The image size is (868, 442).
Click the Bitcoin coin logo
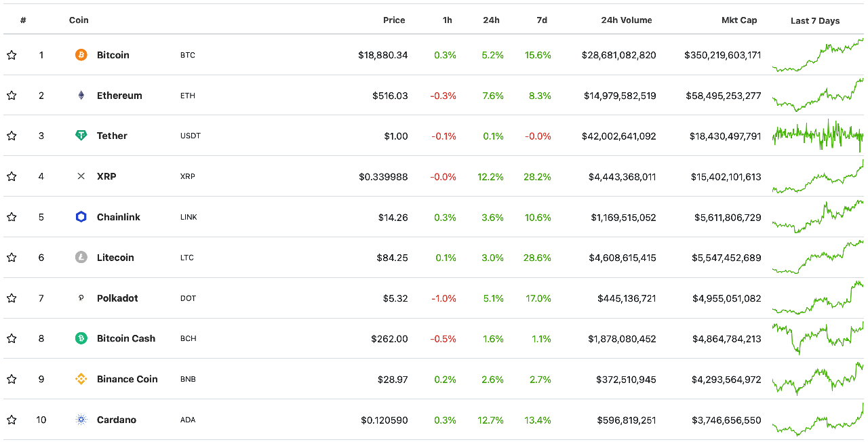(81, 55)
